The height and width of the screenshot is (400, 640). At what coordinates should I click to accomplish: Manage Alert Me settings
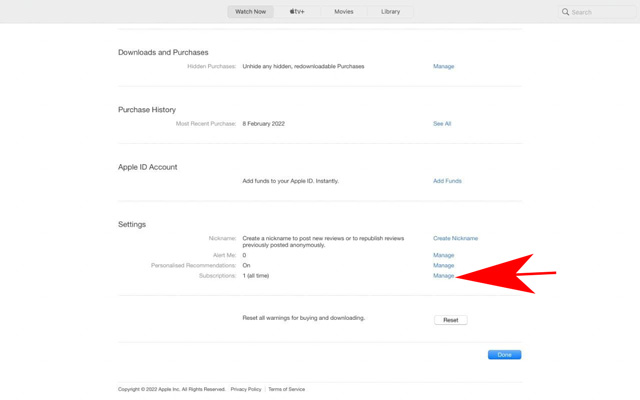[x=443, y=255]
